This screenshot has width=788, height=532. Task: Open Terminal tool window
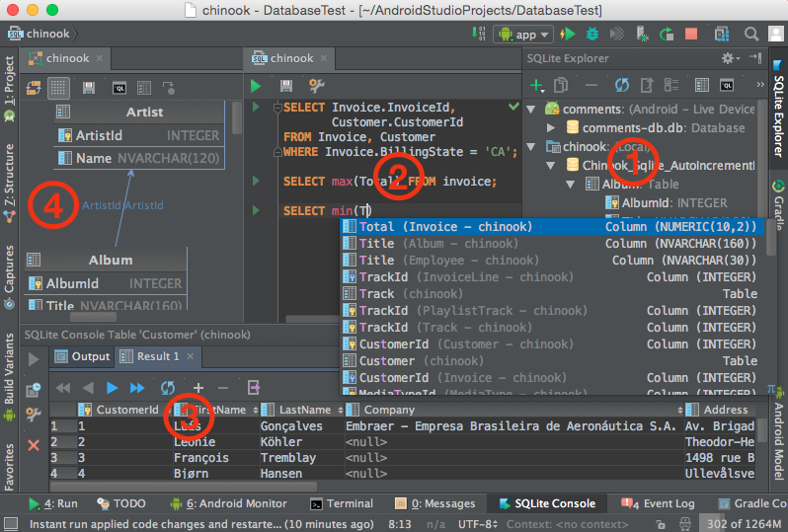pos(342,503)
